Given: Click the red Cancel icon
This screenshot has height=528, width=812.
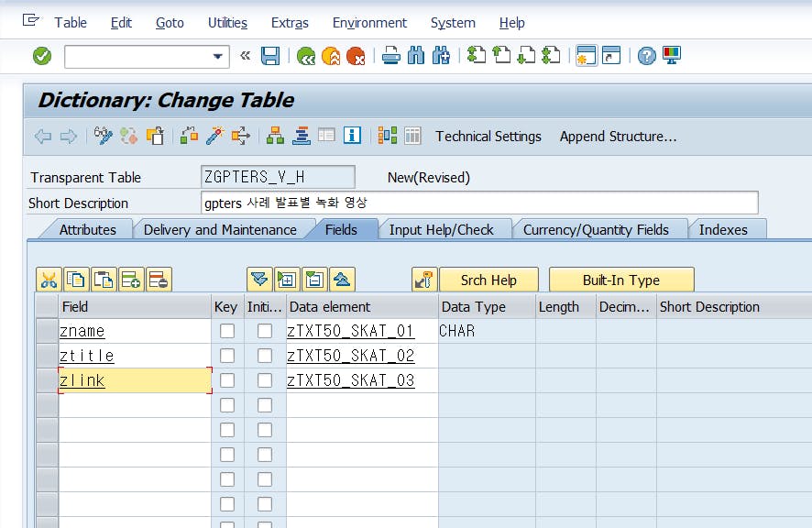Looking at the screenshot, I should pyautogui.click(x=356, y=57).
